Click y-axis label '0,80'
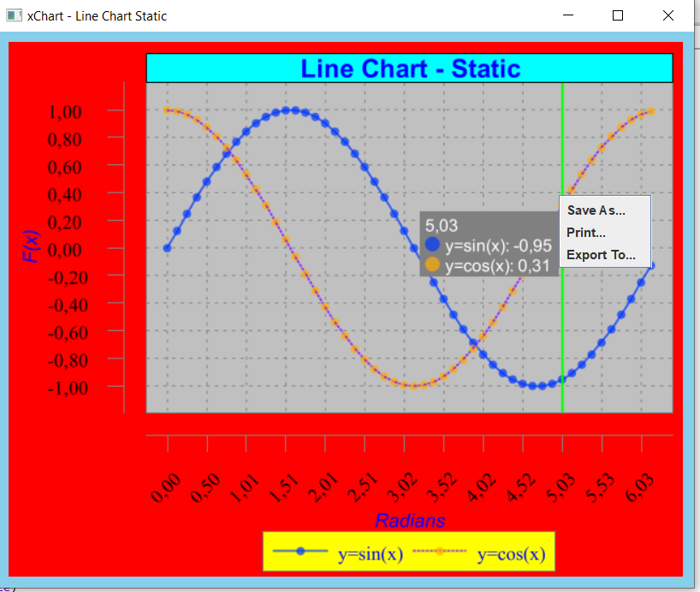700x592 pixels. (65, 139)
